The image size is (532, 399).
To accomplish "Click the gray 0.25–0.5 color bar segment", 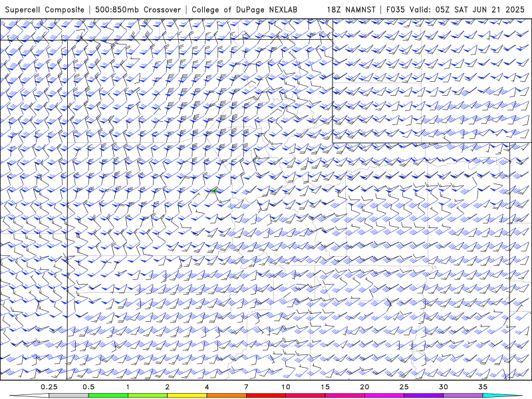I will (68, 396).
